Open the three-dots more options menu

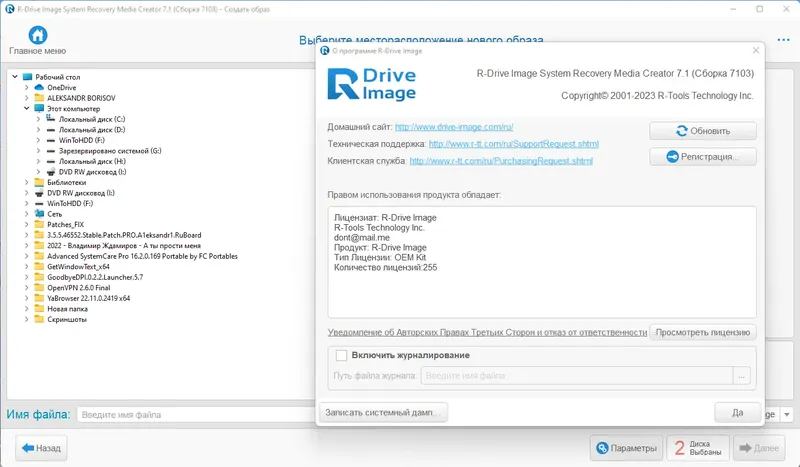click(783, 40)
